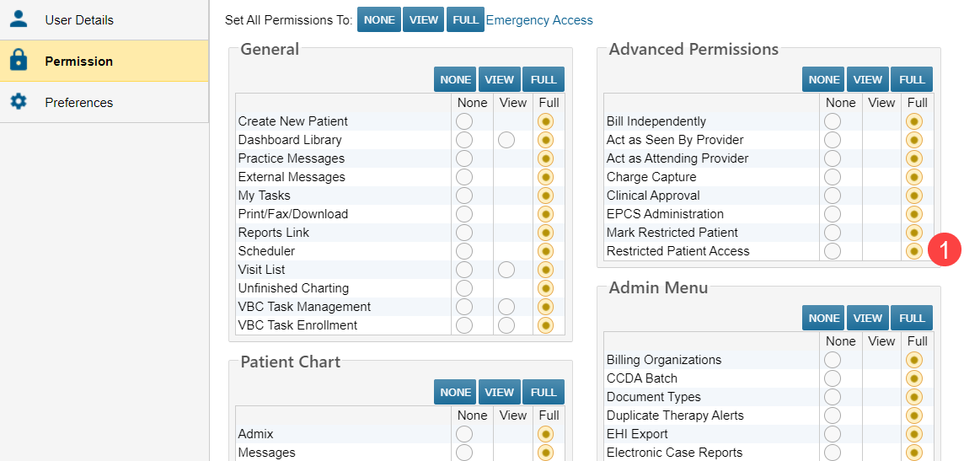
Task: Click VIEW button in Patient Chart section
Action: point(500,392)
